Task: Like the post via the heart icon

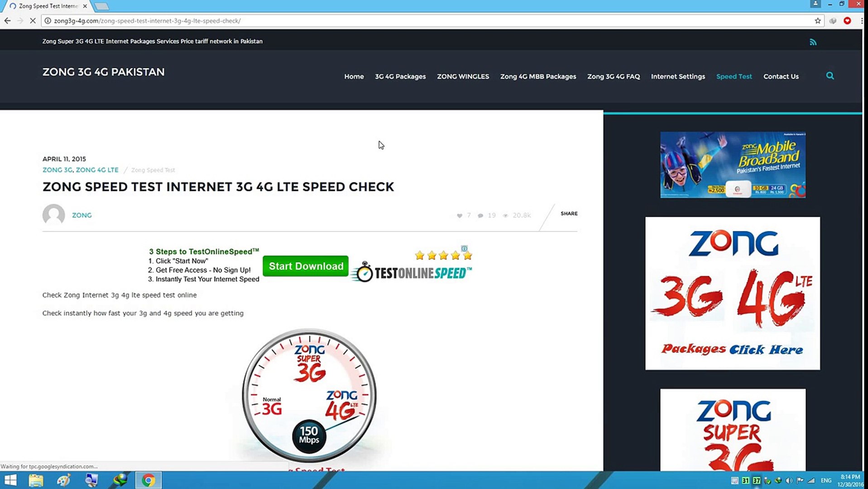Action: [x=459, y=216]
